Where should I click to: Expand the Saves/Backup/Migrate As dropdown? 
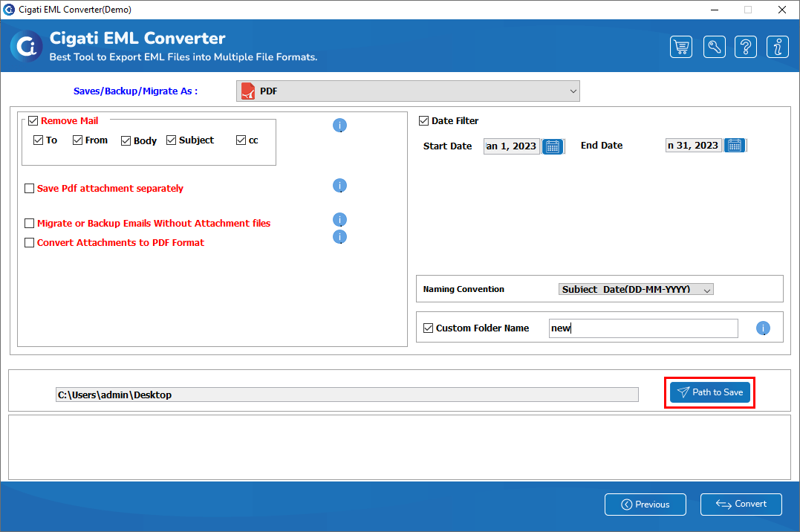[x=408, y=91]
